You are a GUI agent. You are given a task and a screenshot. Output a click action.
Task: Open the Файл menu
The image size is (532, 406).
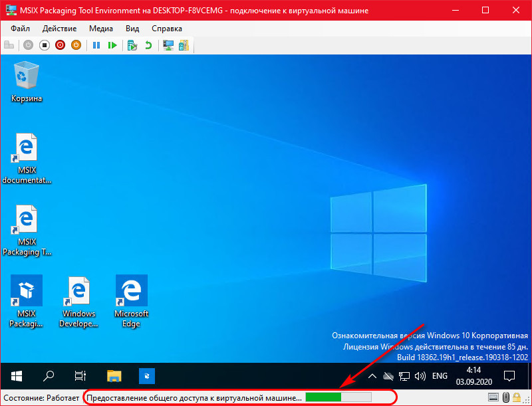(x=20, y=29)
